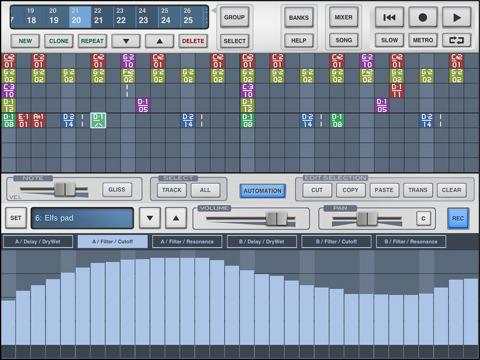
Task: Open the '6: Elfs pad' instrument field
Action: pyautogui.click(x=82, y=218)
